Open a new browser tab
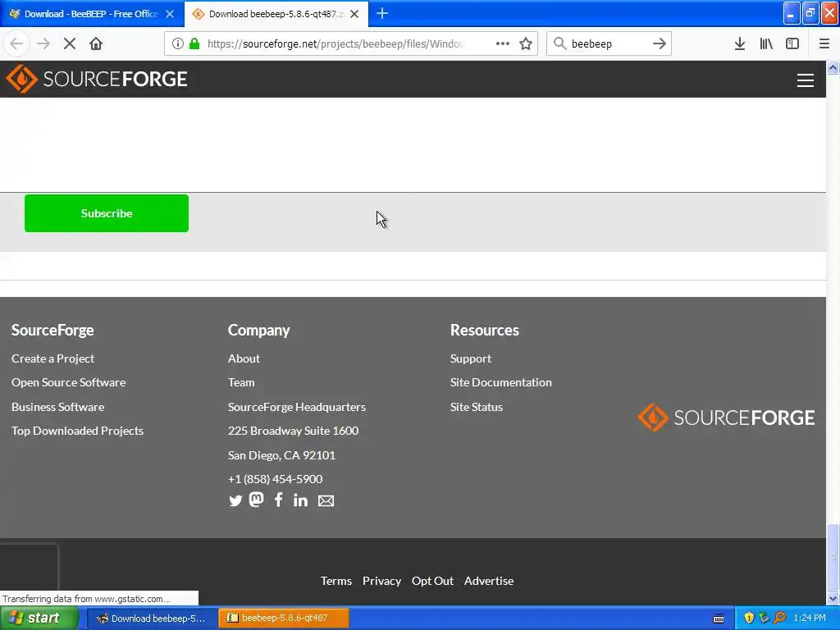Viewport: 840px width, 630px height. [382, 13]
